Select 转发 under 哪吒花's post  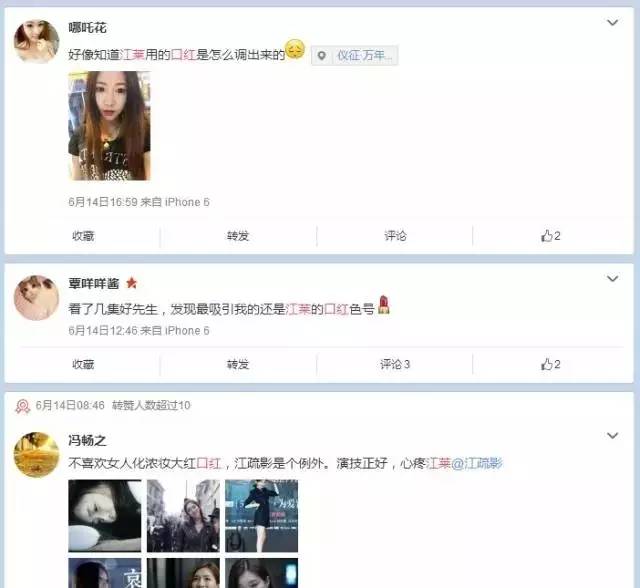click(238, 236)
